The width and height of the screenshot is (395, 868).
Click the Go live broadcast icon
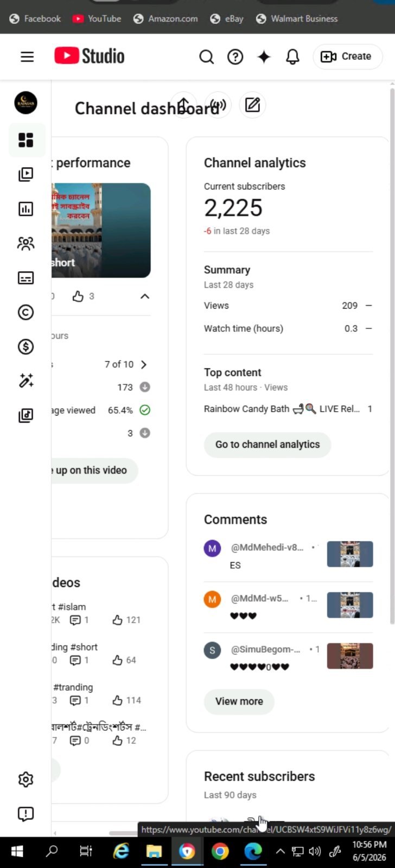coord(218,105)
